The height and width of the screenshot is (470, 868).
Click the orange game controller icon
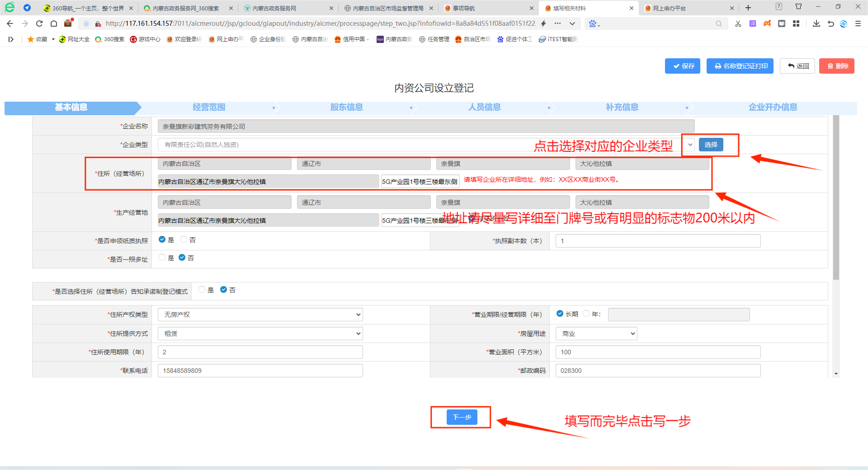[767, 23]
